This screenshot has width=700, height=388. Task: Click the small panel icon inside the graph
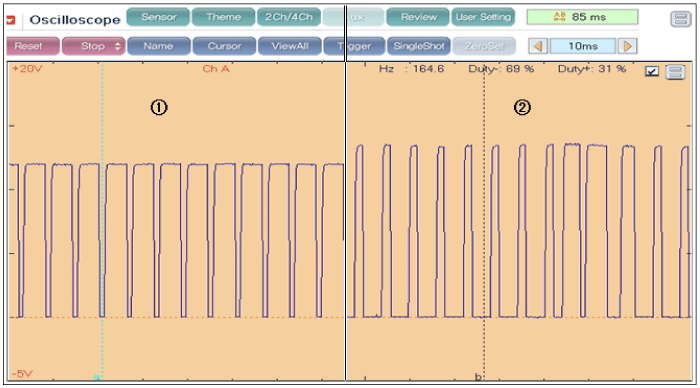[675, 71]
